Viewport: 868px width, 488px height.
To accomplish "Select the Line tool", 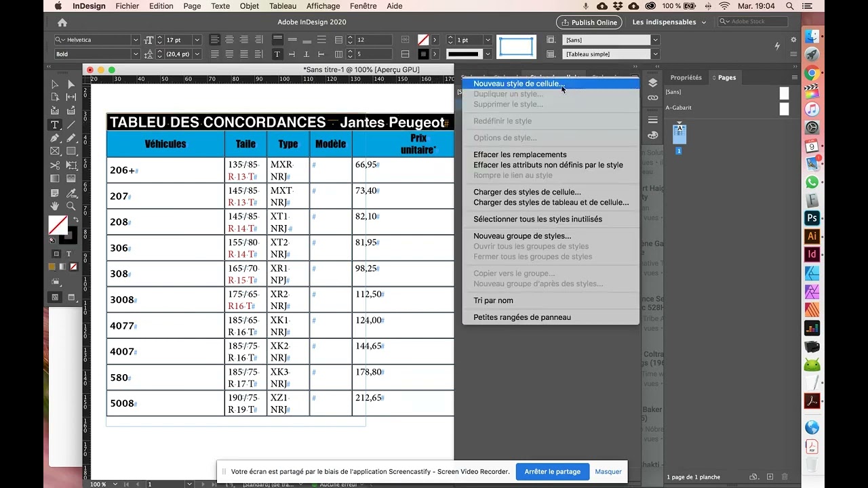I will (x=71, y=125).
